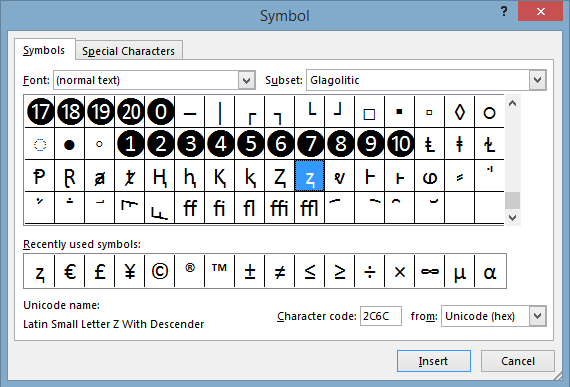Select the negative circled number 17 symbol
Screen dimensions: 570x387
(40, 112)
